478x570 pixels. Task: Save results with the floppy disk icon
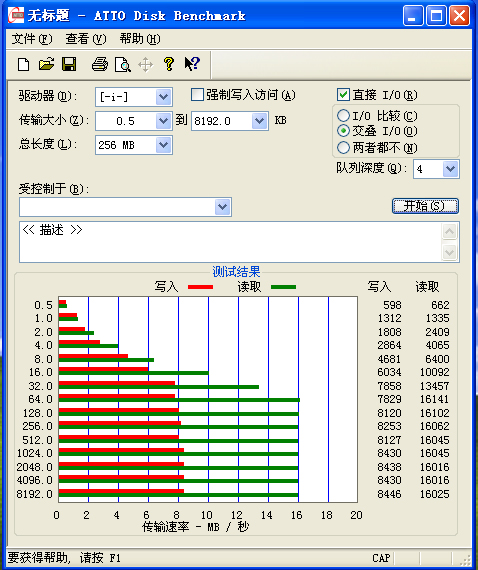pyautogui.click(x=69, y=64)
